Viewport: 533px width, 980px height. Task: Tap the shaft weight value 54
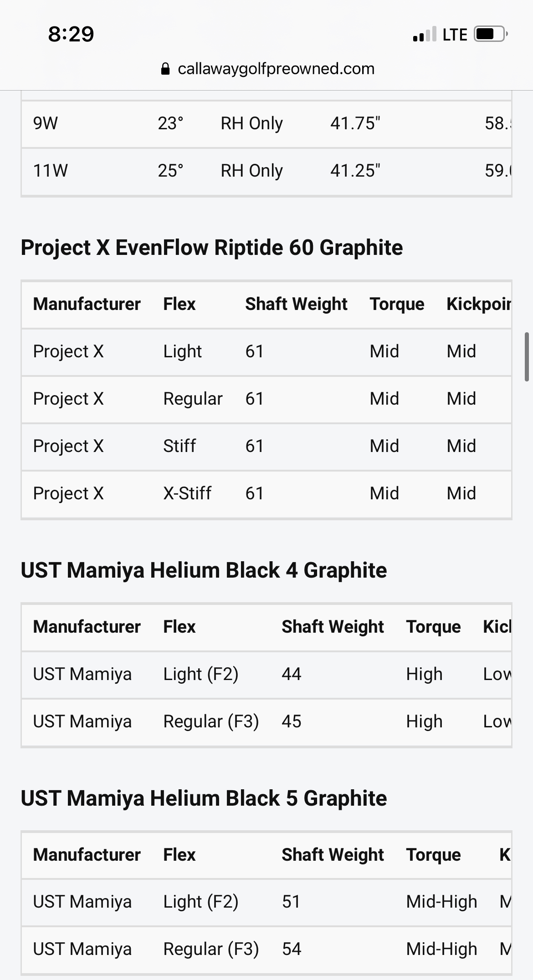(x=292, y=949)
